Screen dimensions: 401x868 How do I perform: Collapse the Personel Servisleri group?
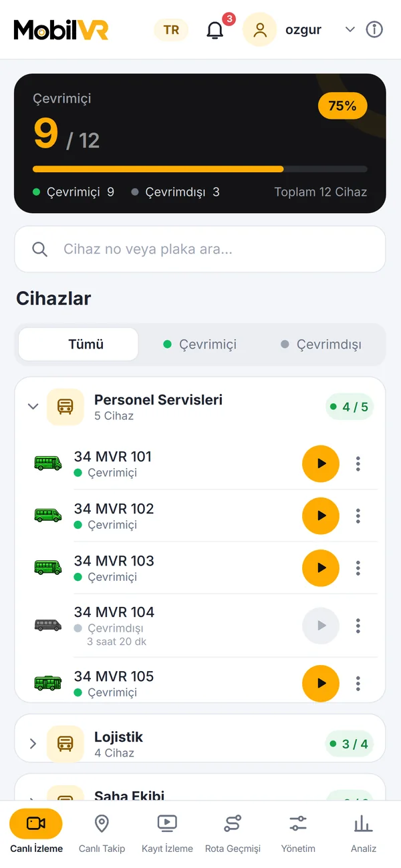coord(33,407)
